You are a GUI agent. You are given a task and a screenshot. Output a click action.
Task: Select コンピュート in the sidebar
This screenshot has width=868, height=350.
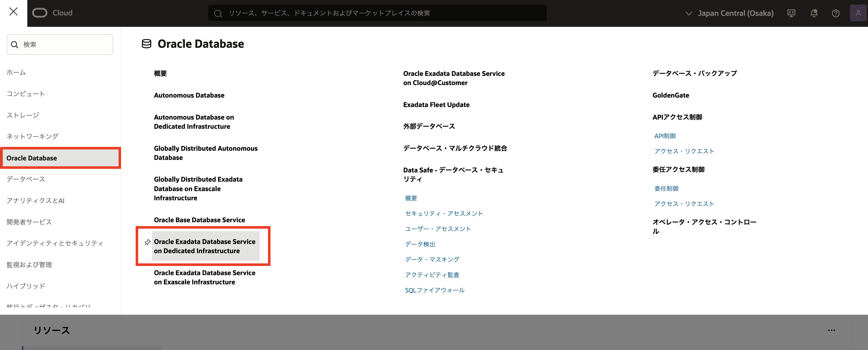[26, 94]
